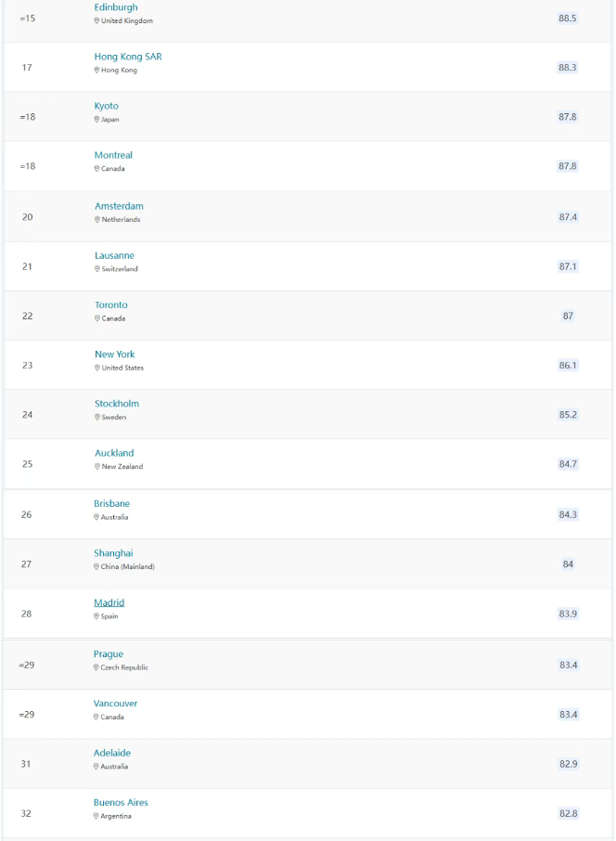Select the Kyoto city name
This screenshot has width=616, height=841.
106,106
